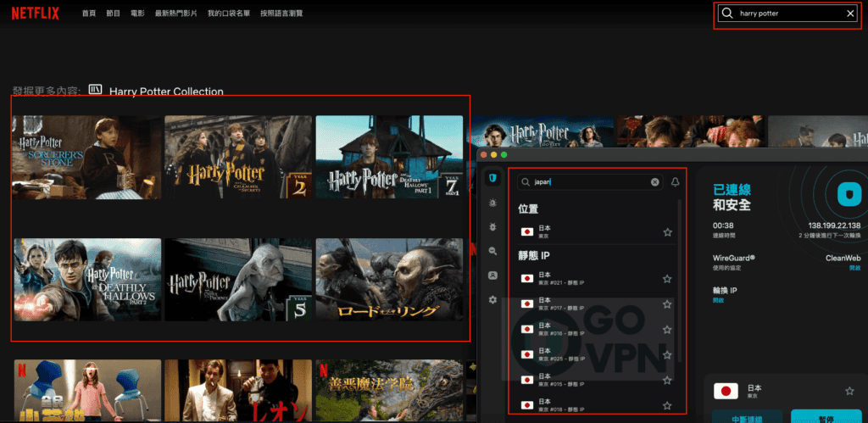
Task: Favorite the 東京 #018 static IP star
Action: click(x=668, y=406)
